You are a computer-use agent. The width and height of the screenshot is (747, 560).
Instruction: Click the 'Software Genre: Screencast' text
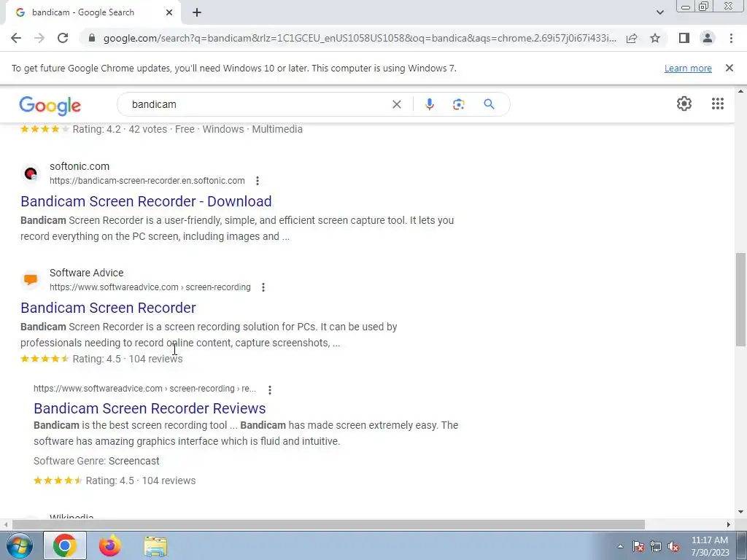tap(96, 461)
